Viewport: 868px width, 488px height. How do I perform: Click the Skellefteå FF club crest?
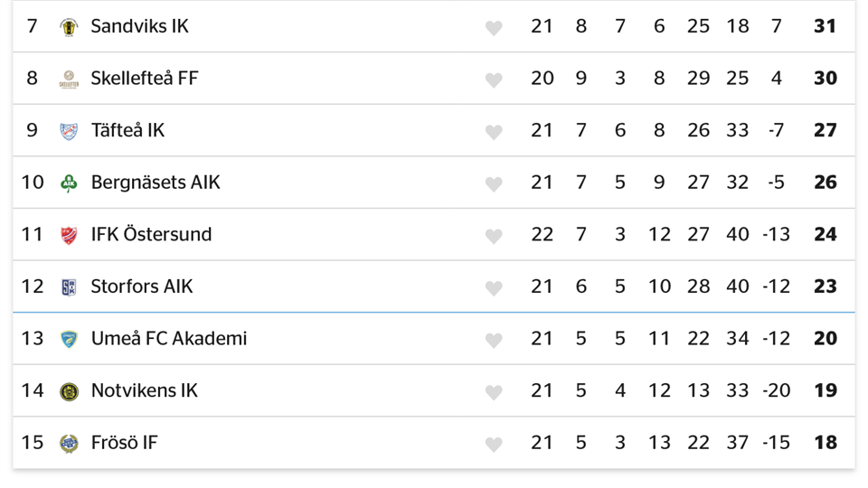(69, 80)
